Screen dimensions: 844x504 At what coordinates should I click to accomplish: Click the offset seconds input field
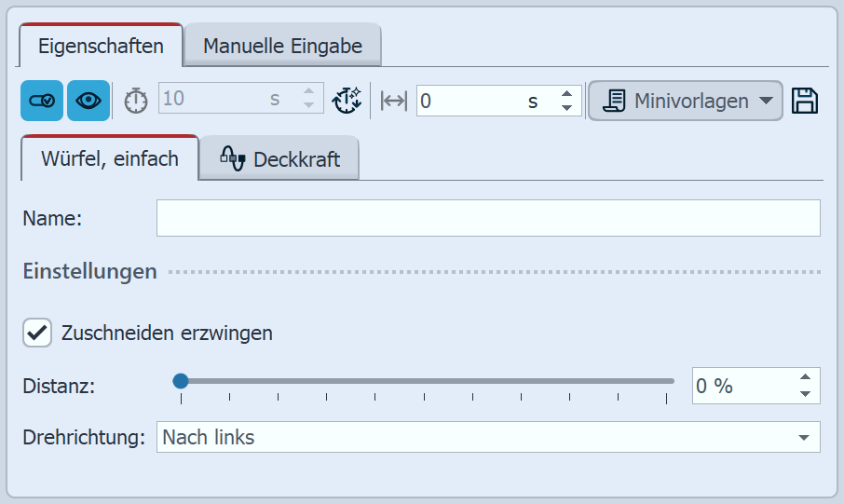tap(470, 102)
